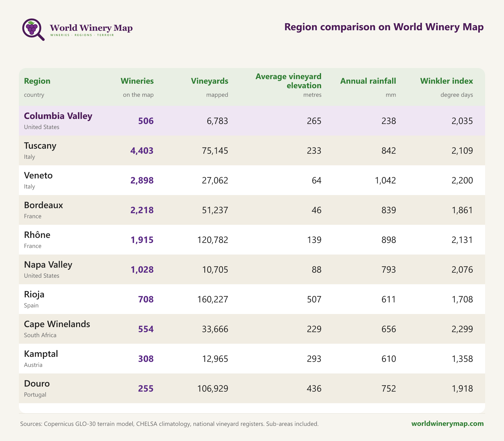Select Tuscany vineyards value 75,145
Image resolution: width=504 pixels, height=441 pixels.
(x=215, y=151)
